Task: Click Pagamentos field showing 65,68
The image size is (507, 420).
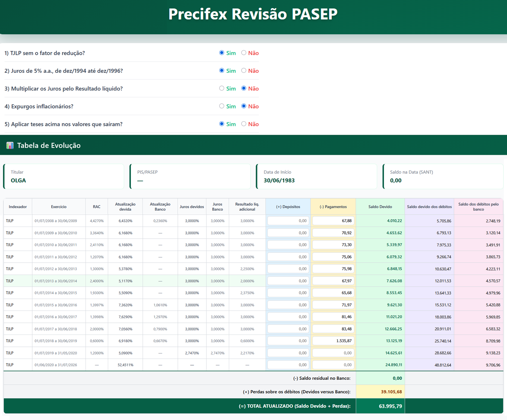Action: pos(333,293)
